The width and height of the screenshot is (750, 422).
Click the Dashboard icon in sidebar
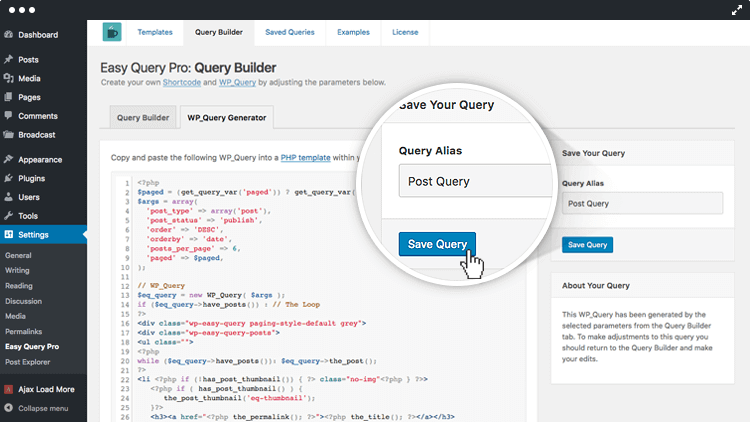point(8,34)
